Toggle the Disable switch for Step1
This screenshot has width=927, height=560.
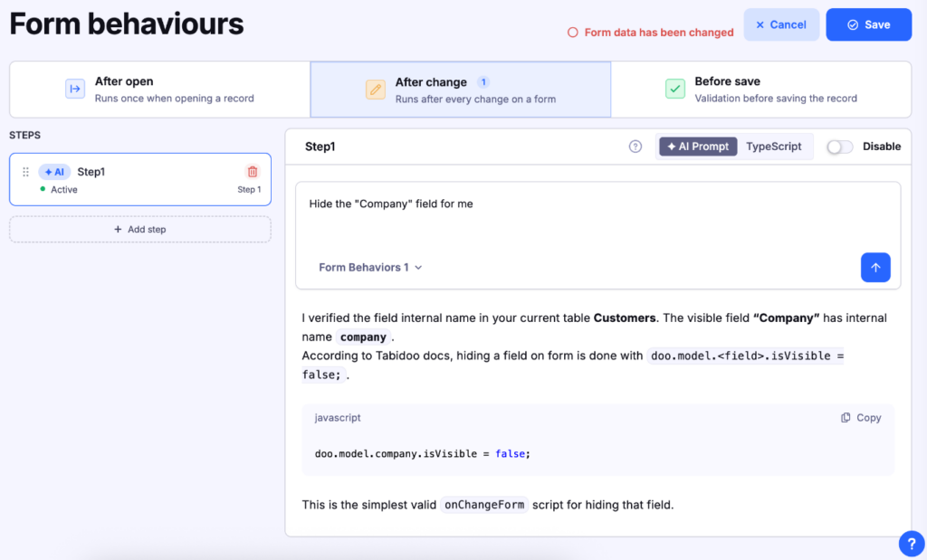point(839,147)
